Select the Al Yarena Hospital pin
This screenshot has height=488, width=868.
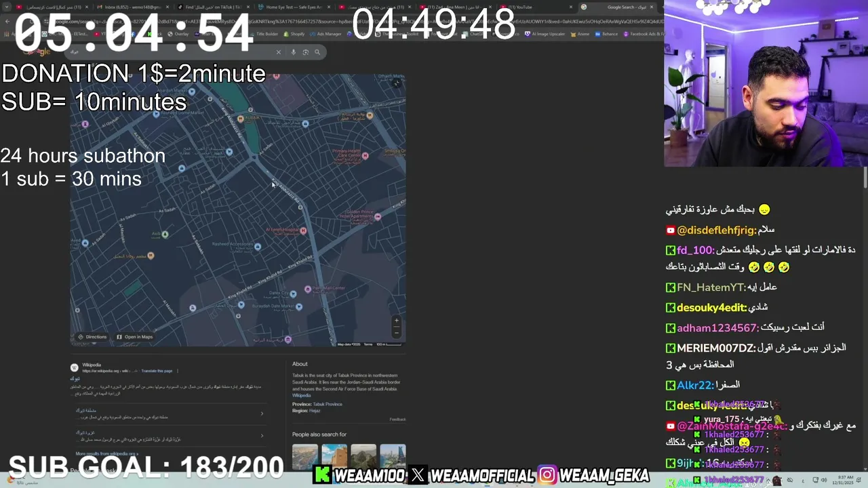(x=303, y=230)
